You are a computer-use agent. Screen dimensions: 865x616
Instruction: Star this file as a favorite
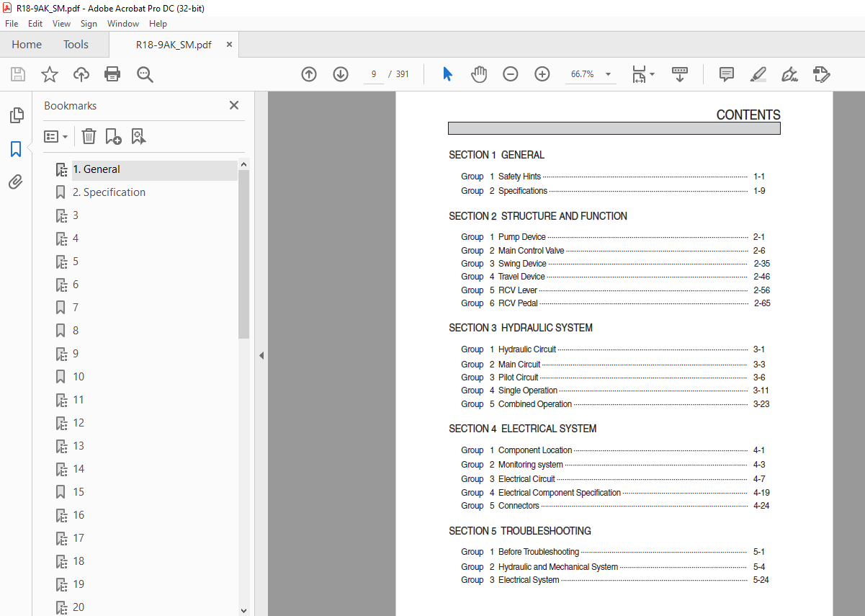tap(50, 74)
